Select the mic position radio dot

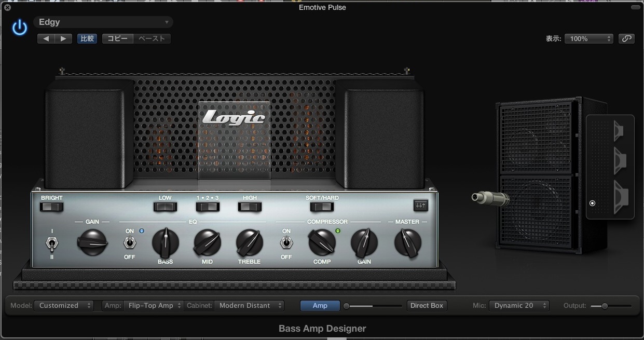[592, 203]
